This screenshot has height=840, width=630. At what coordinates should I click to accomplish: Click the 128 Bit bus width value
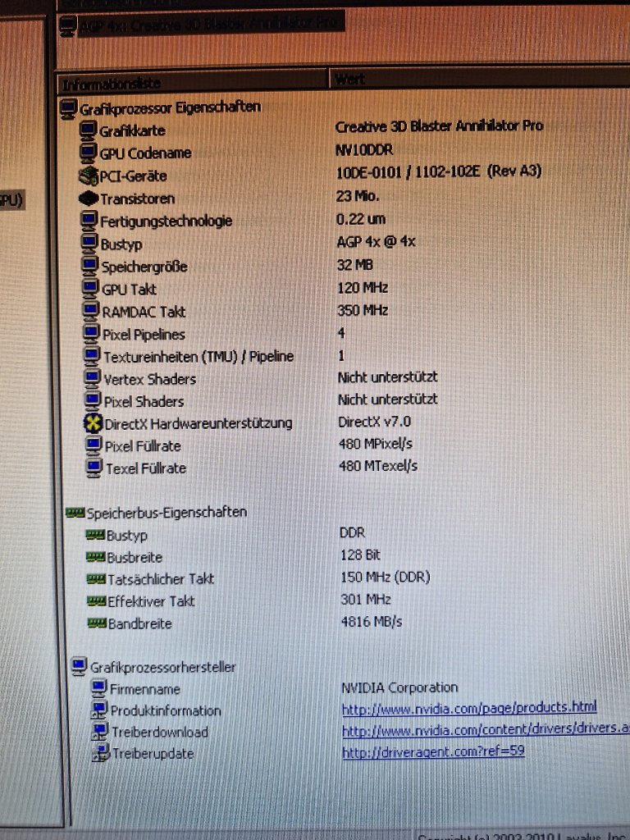361,555
